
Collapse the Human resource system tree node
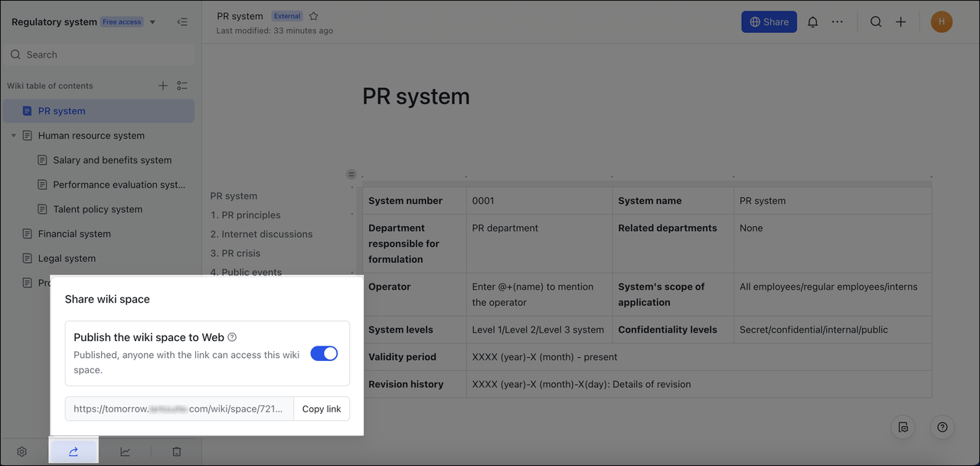(13, 136)
